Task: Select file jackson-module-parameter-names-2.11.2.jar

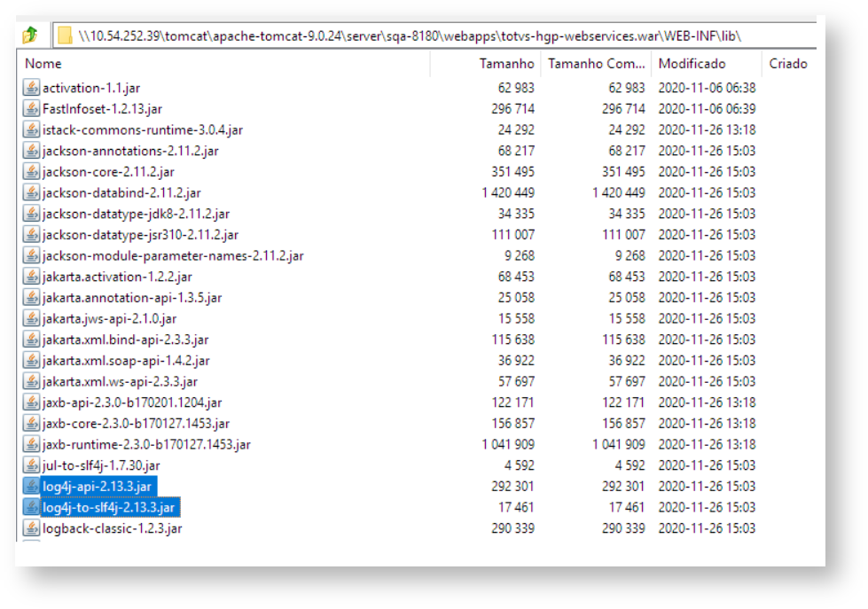Action: coord(173,256)
